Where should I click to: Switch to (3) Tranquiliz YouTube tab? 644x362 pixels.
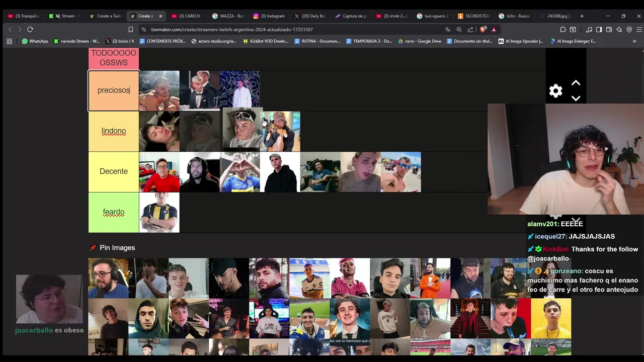[24, 16]
